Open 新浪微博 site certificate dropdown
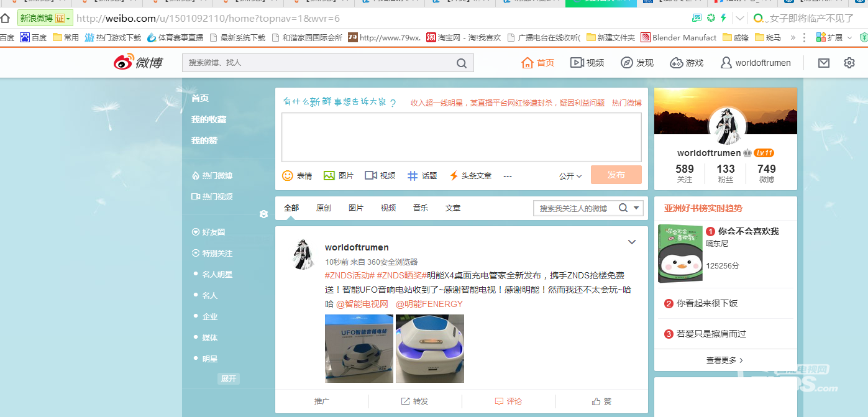The image size is (868, 417). 45,18
